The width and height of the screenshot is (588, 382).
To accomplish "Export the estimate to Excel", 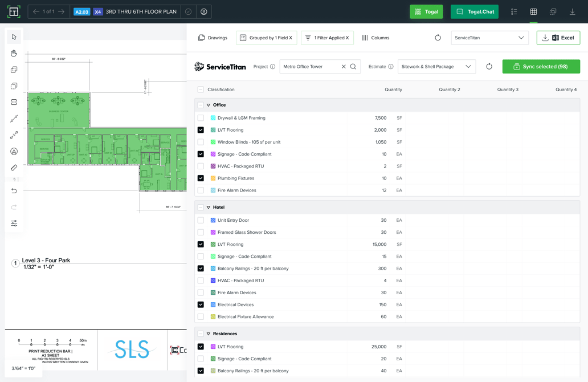I will coord(558,38).
